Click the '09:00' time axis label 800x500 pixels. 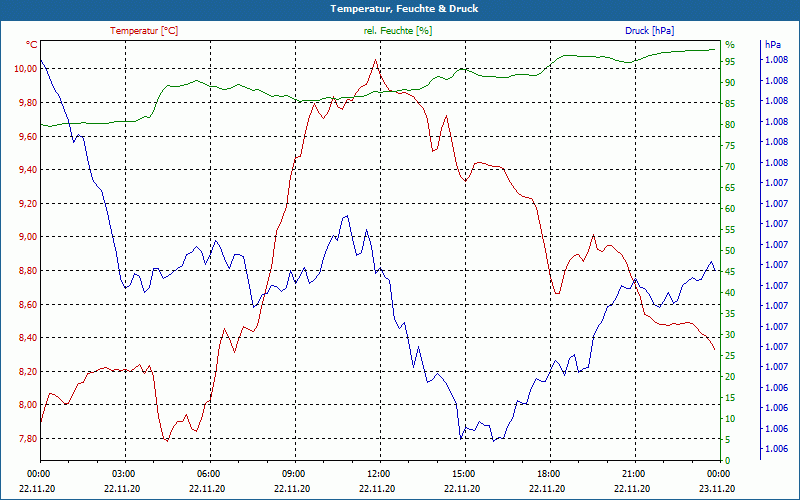[x=293, y=474]
